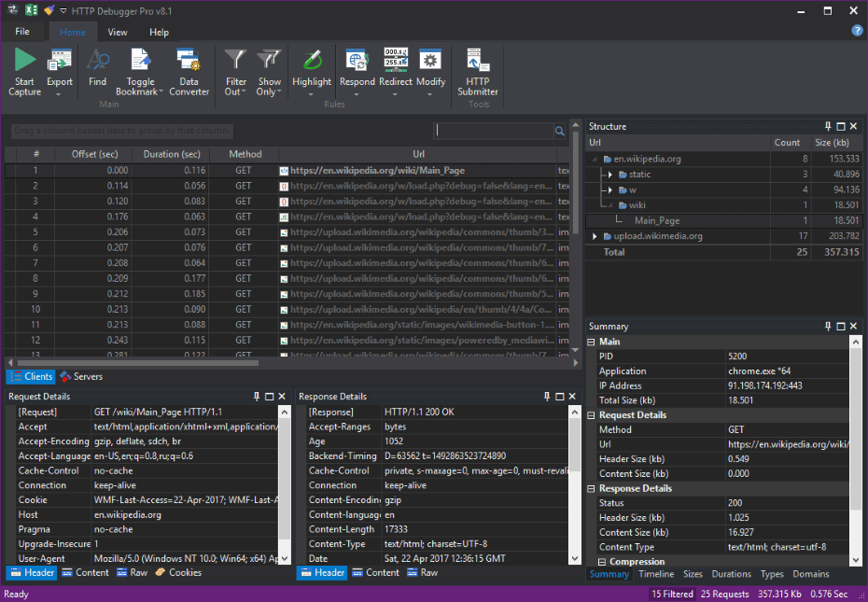Select Main_Page node in Structure tree
Viewport: 868px width, 602px height.
coord(657,221)
